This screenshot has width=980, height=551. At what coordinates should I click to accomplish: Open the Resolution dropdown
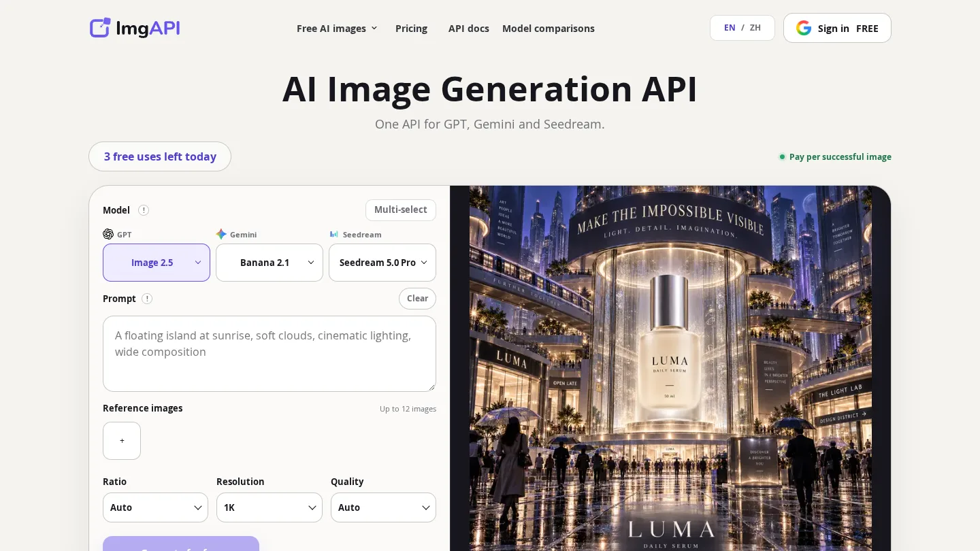pos(269,507)
